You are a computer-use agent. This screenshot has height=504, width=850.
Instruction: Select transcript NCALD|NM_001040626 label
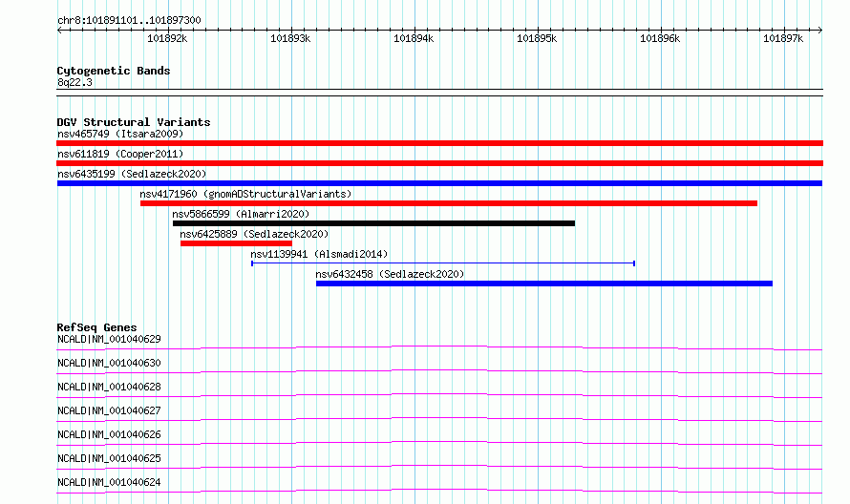coord(109,434)
